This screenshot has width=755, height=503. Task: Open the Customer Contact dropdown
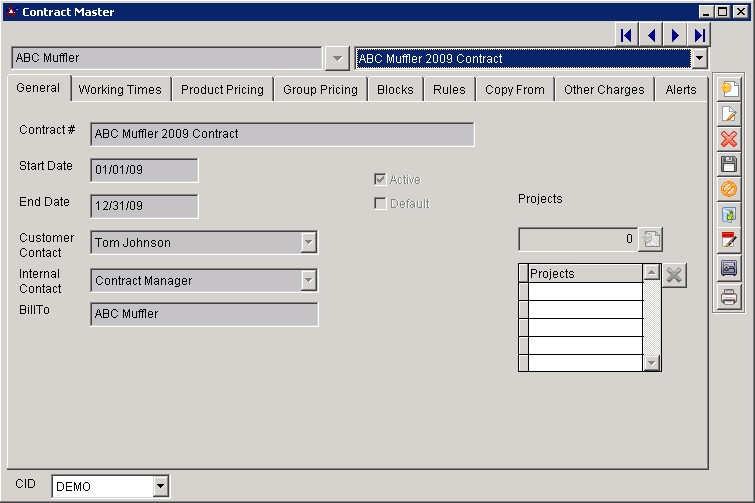click(308, 243)
